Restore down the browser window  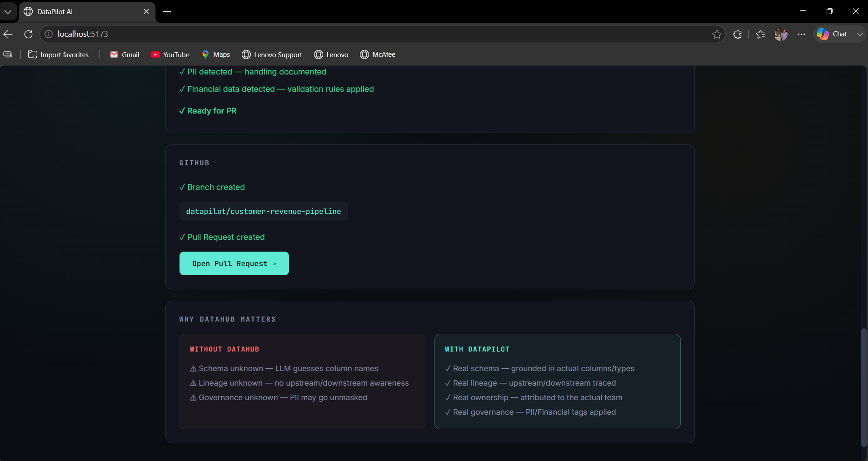[x=829, y=11]
